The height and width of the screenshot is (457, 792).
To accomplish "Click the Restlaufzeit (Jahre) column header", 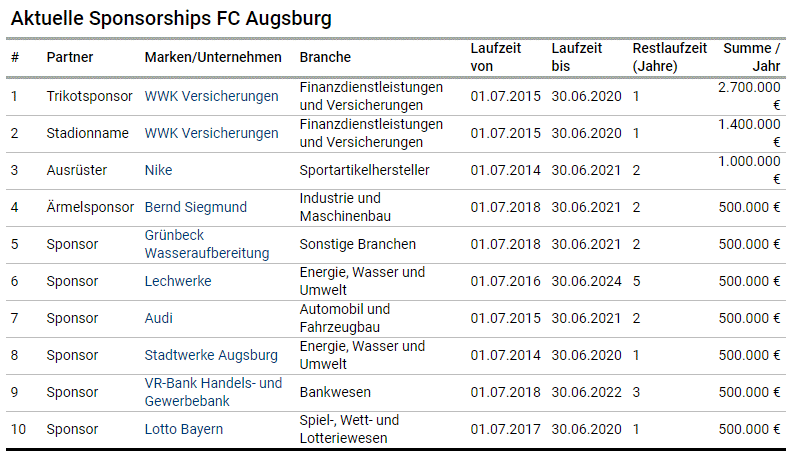I will point(670,57).
